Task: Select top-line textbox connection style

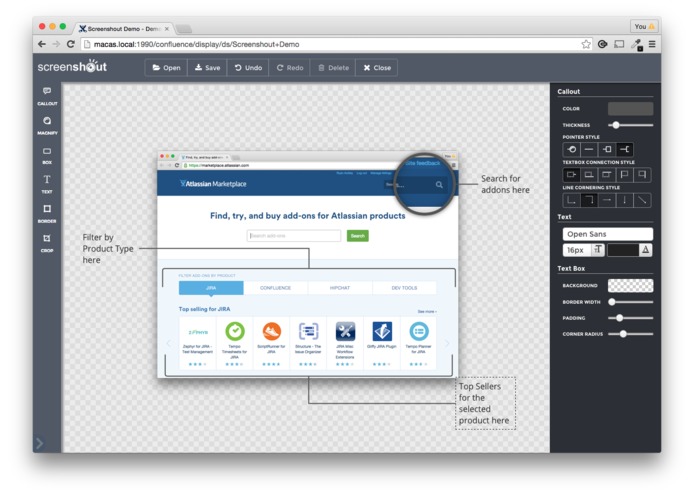Action: coord(606,175)
